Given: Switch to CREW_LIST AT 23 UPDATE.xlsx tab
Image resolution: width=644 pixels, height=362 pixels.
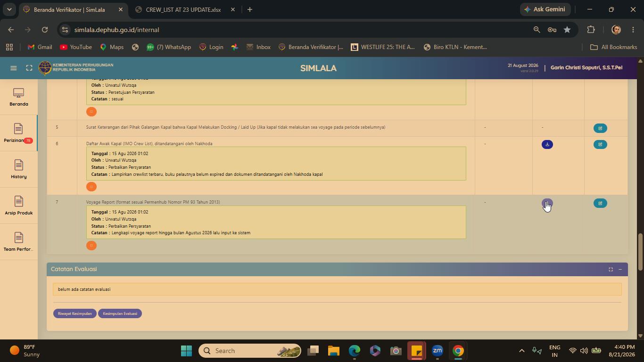Looking at the screenshot, I should [x=183, y=9].
